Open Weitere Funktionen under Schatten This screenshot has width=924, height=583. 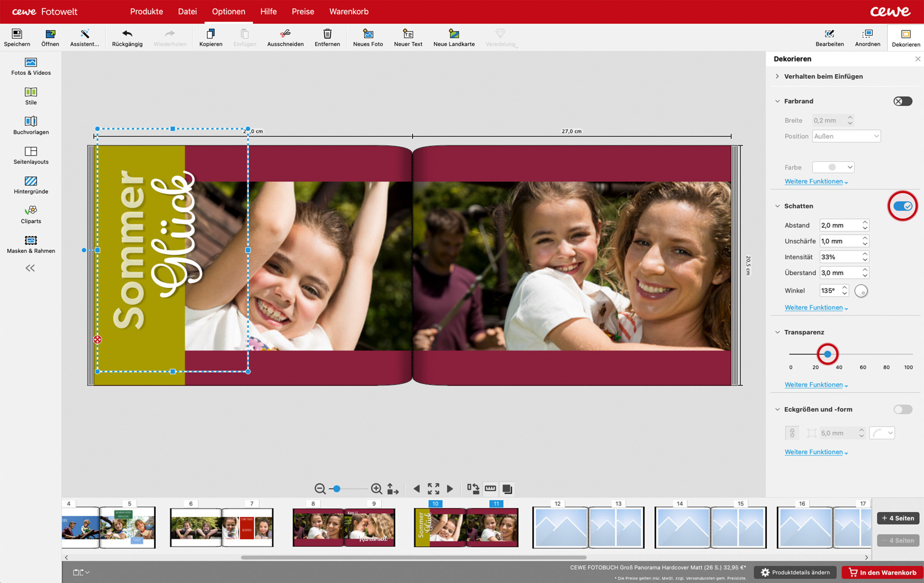point(816,307)
